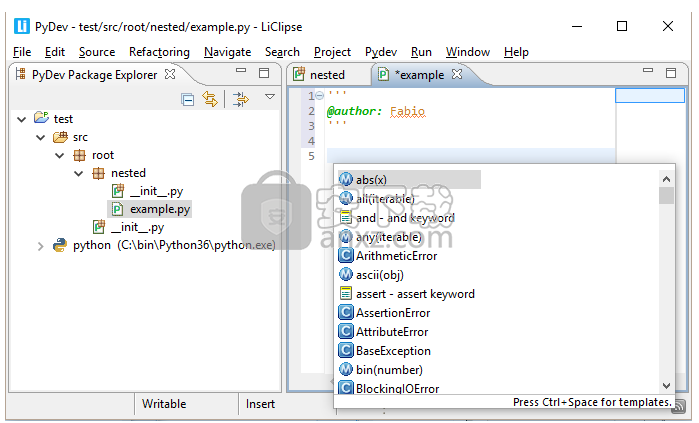Click the completion list scrollbar thumb
The image size is (699, 423).
tap(666, 195)
